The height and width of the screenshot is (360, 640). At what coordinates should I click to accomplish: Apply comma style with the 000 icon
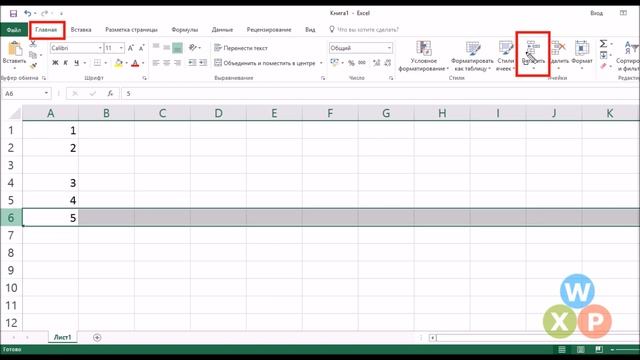click(x=362, y=63)
